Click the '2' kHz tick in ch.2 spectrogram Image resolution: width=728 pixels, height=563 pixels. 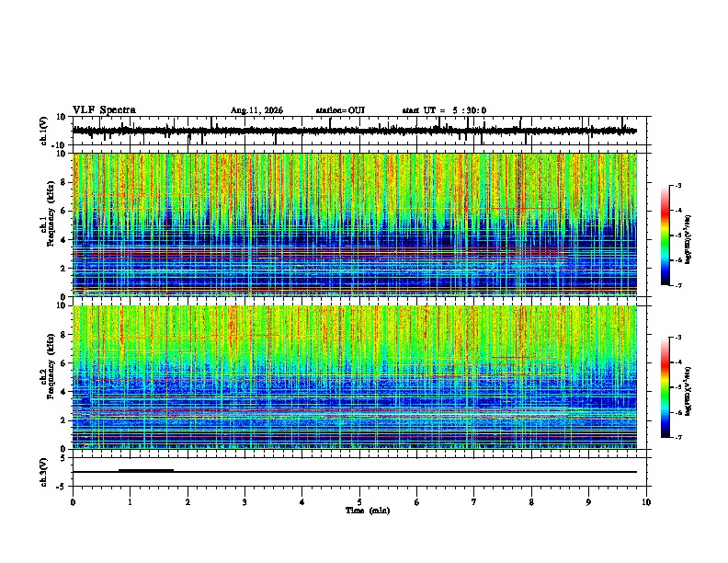point(64,420)
